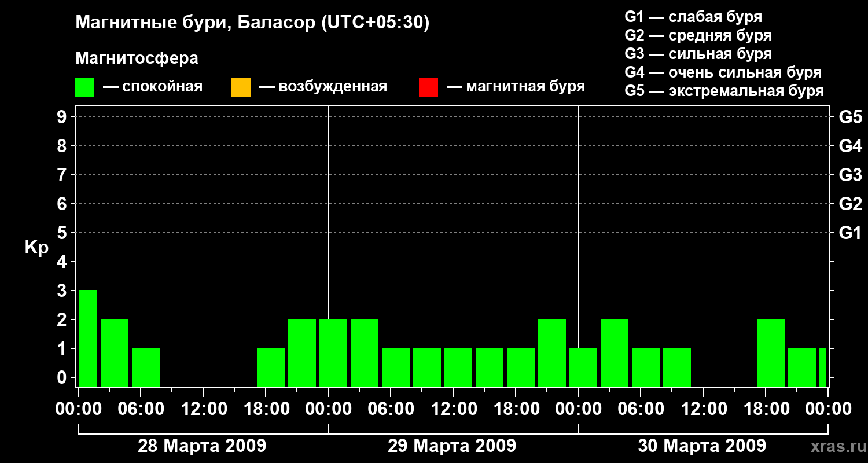The height and width of the screenshot is (463, 868).
Task: Click the first Kp 2 bar of 29 March
Action: 333,352
